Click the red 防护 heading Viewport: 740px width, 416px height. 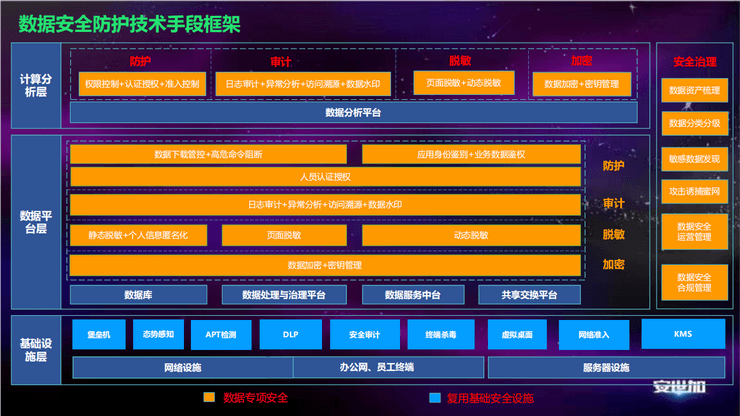click(140, 61)
